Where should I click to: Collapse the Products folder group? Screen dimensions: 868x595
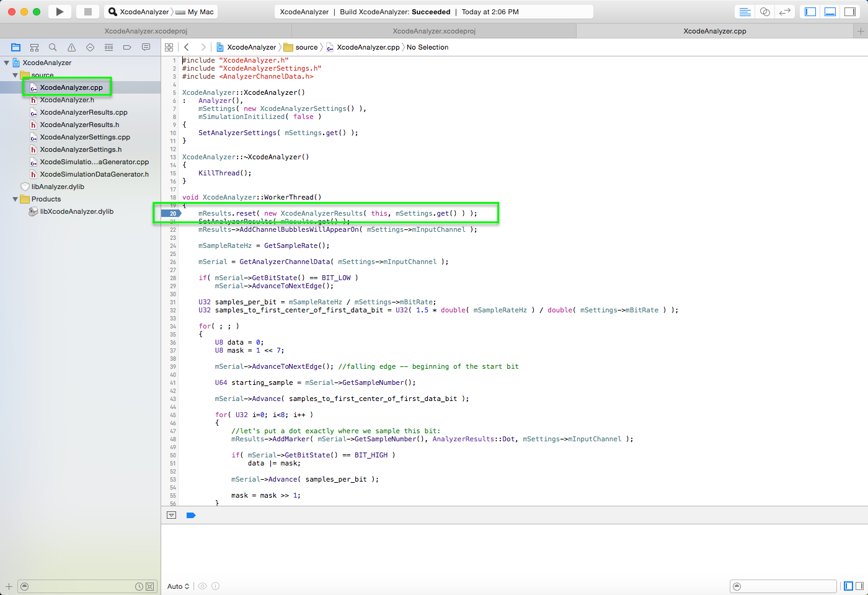(15, 199)
